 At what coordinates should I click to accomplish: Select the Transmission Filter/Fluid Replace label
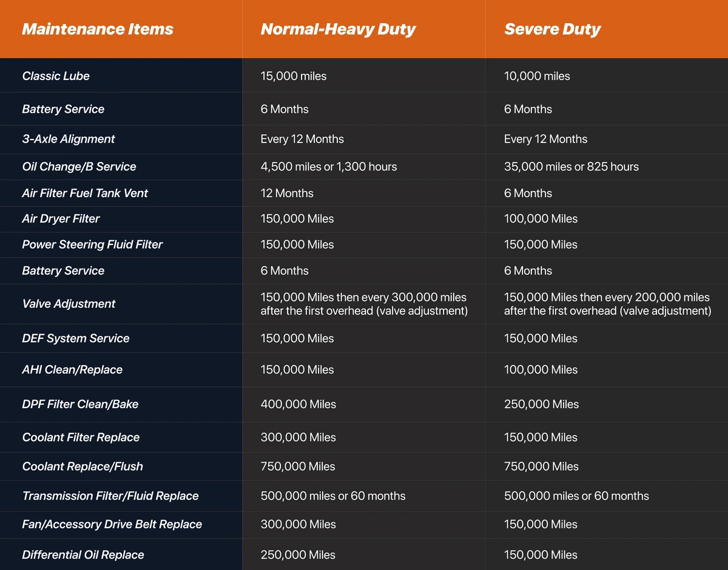coord(110,496)
